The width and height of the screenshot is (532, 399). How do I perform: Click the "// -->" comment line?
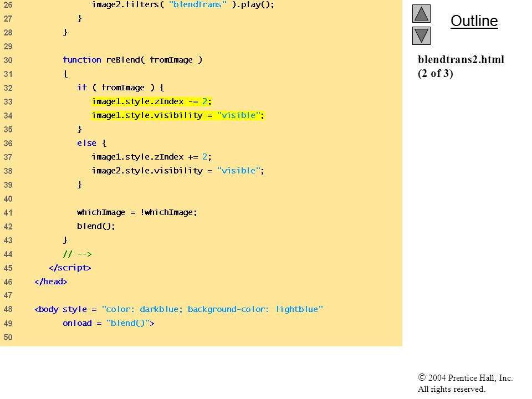(x=78, y=254)
